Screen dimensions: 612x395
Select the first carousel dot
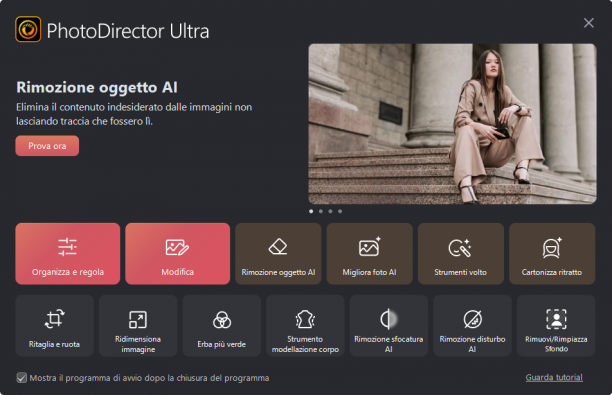point(311,211)
